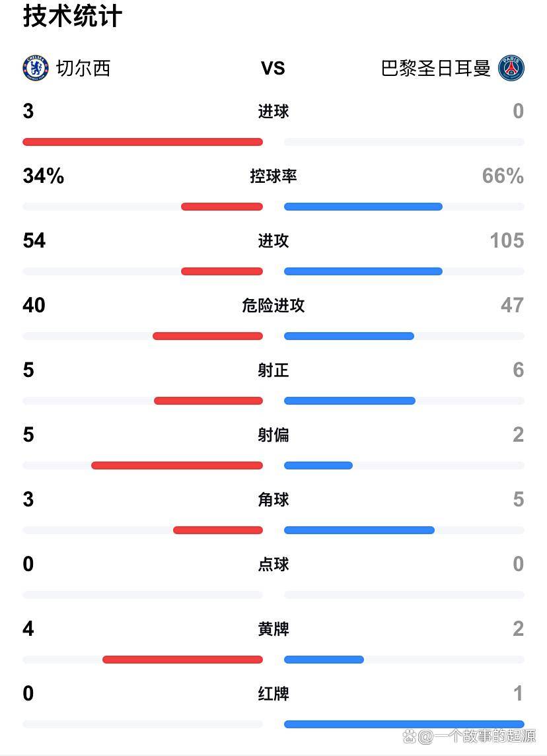Screen dimensions: 547x756
Task: Click the 危险进攻 stat label
Action: coord(273,305)
